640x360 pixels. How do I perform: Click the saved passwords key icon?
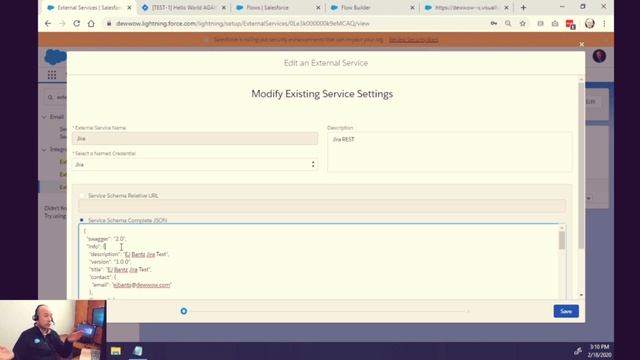tap(494, 24)
